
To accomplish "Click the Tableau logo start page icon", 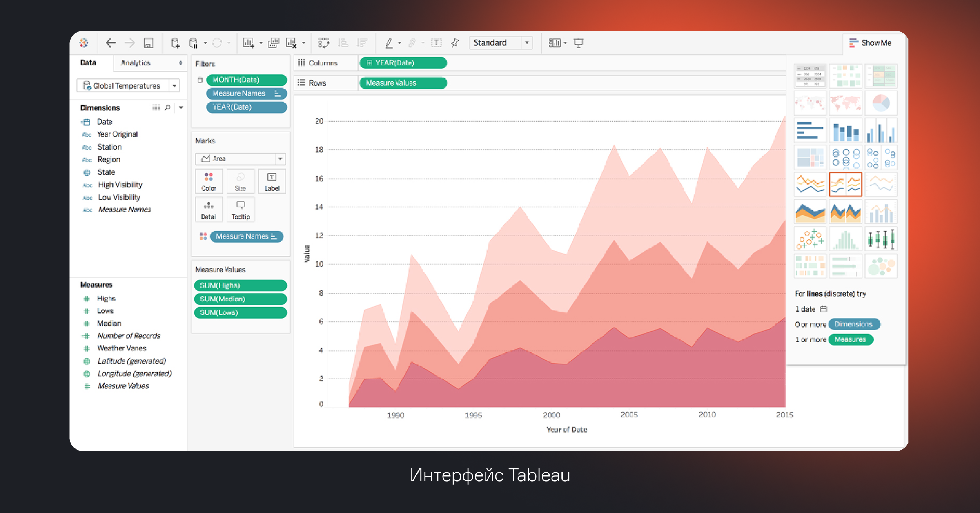I will [x=84, y=43].
